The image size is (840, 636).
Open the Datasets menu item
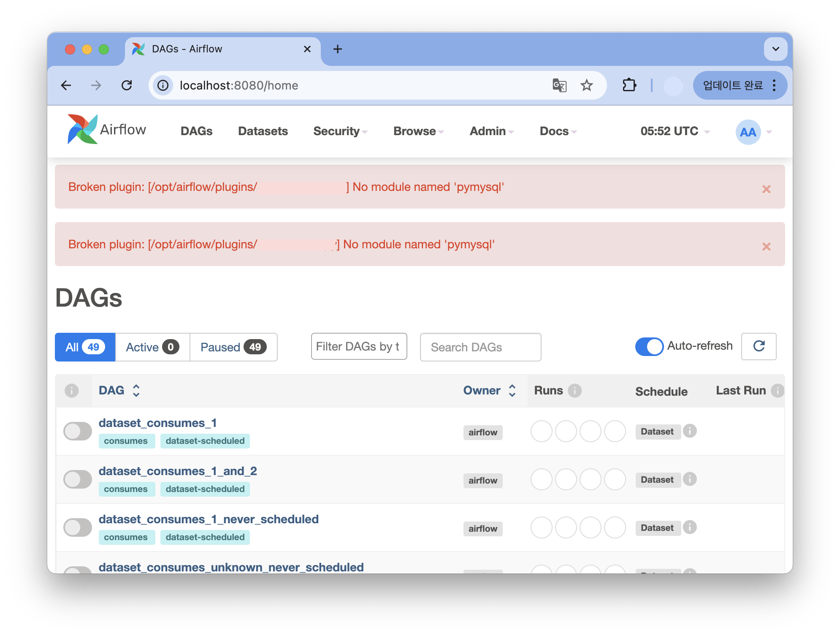click(263, 131)
